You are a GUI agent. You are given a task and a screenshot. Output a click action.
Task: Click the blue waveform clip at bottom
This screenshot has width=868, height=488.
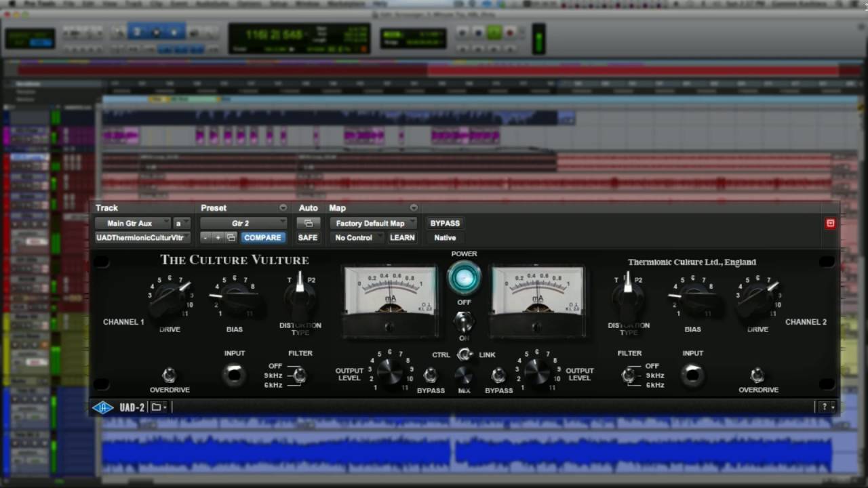pos(277,453)
